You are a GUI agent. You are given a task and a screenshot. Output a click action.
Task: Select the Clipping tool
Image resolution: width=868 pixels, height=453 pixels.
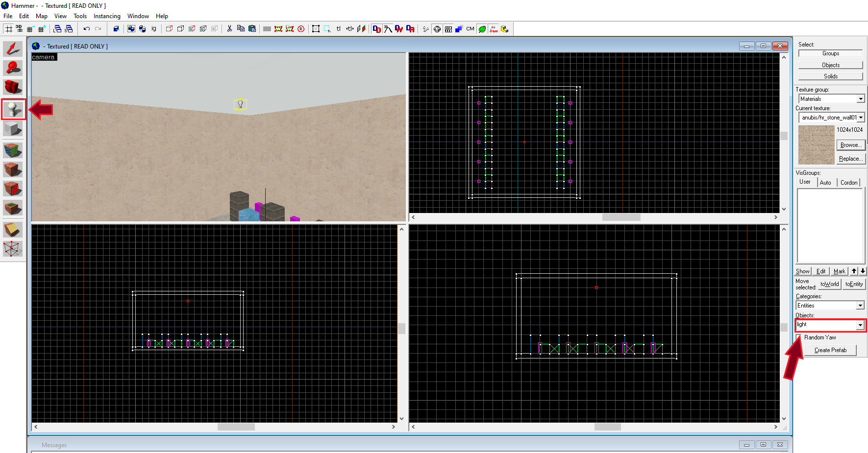tap(13, 229)
